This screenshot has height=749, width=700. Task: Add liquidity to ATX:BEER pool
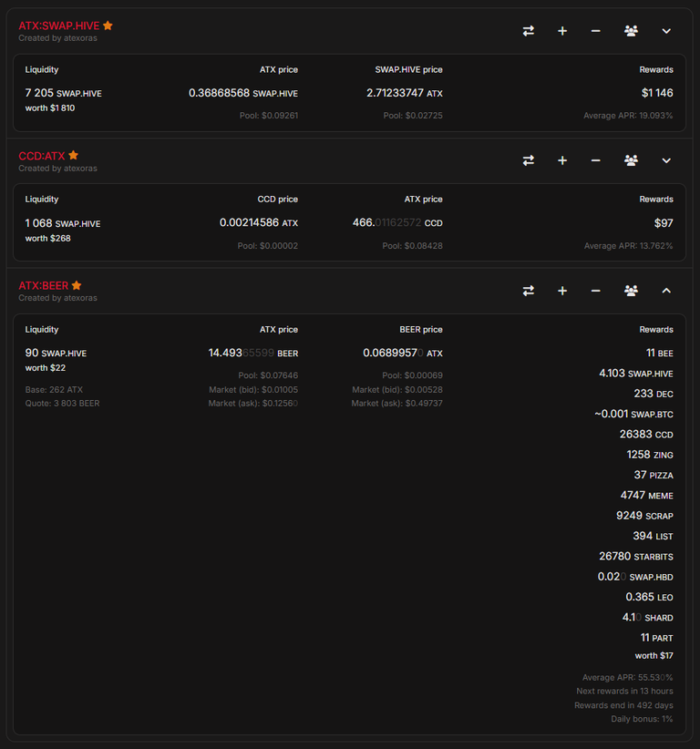pos(562,291)
